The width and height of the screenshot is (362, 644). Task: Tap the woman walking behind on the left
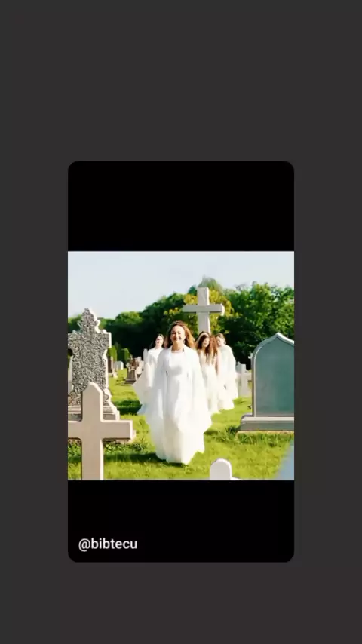click(151, 370)
